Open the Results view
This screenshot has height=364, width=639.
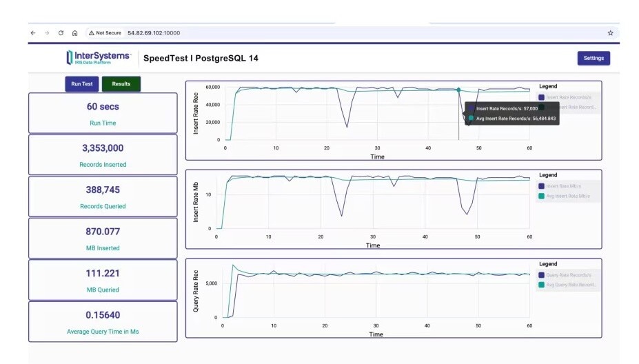point(121,84)
